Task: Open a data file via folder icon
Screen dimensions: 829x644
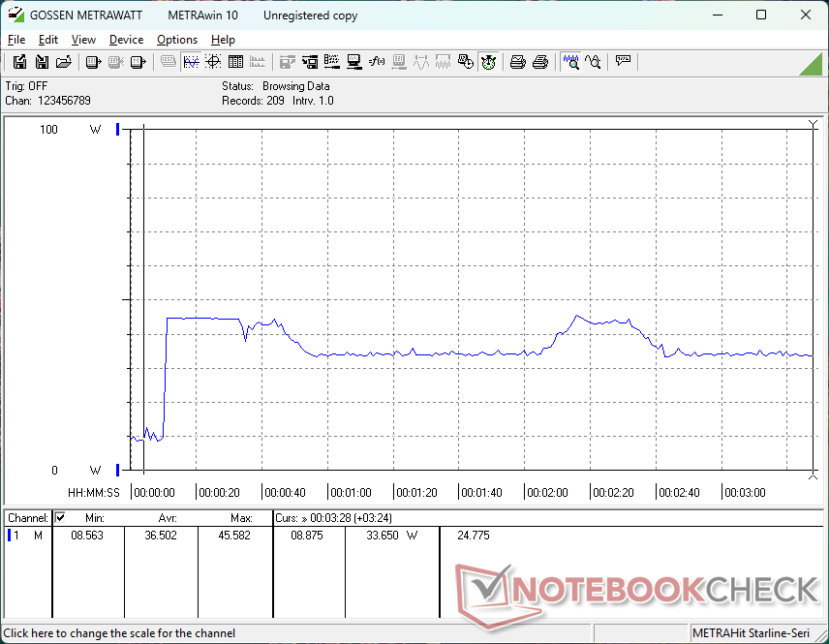Action: click(64, 62)
